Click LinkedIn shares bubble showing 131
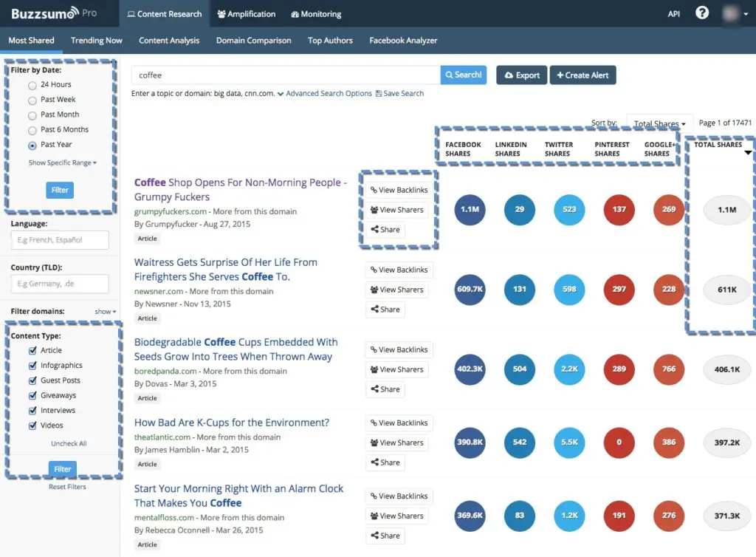The width and height of the screenshot is (756, 557). [519, 290]
